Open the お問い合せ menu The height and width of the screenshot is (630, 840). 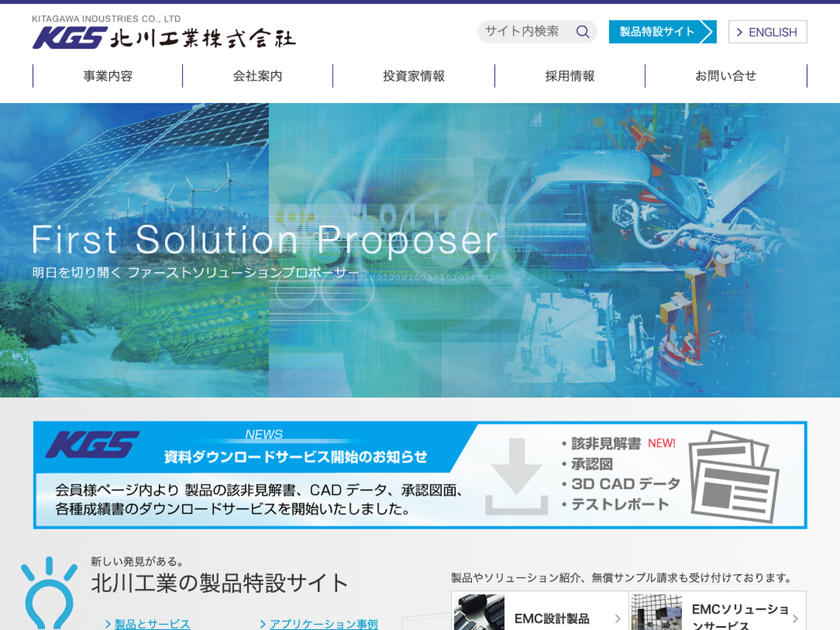coord(726,76)
